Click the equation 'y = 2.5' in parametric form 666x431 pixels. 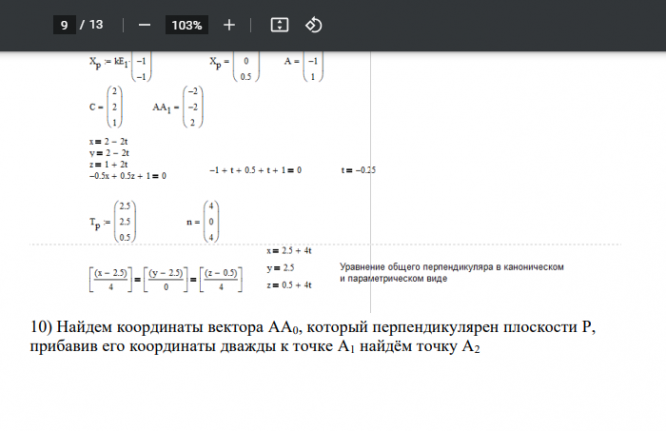pyautogui.click(x=280, y=268)
